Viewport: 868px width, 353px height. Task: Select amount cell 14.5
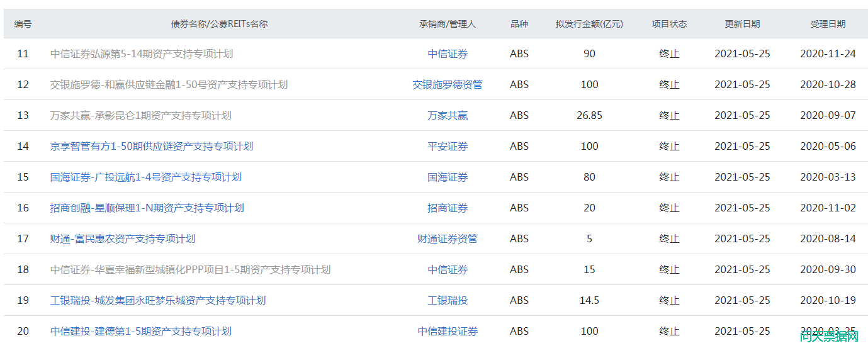(x=589, y=301)
